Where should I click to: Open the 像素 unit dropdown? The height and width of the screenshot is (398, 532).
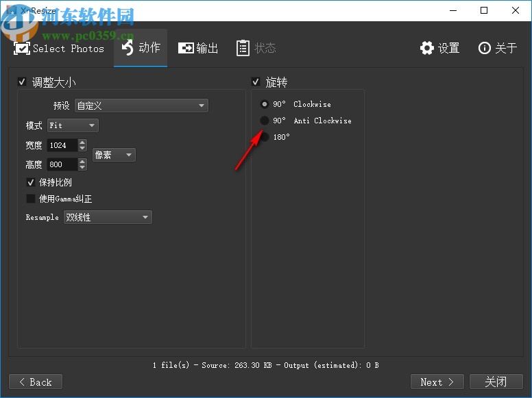coord(114,155)
